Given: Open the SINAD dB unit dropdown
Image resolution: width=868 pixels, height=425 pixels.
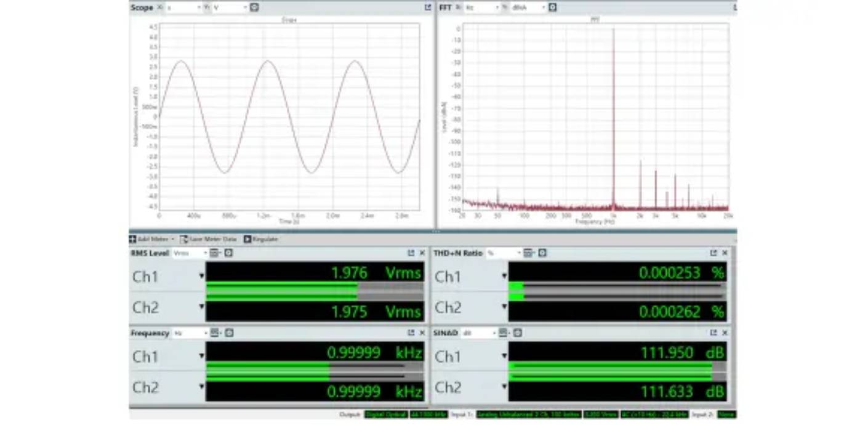Looking at the screenshot, I should 479,333.
